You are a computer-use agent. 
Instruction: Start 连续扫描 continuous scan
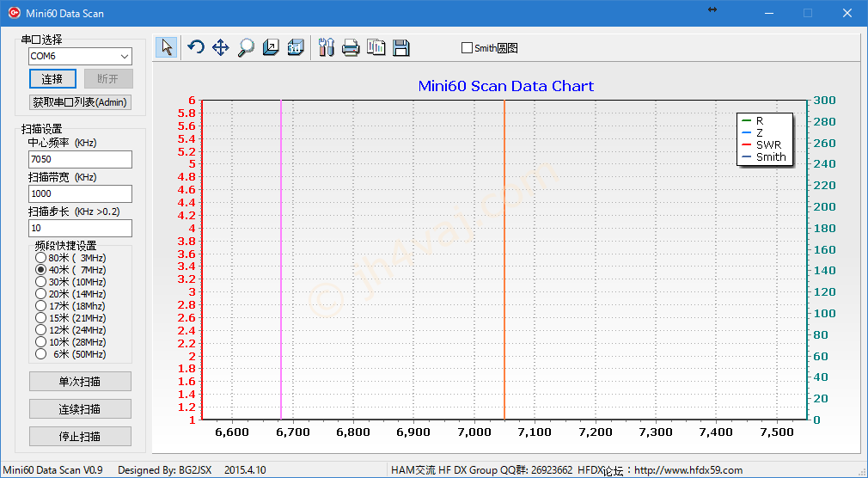pyautogui.click(x=80, y=408)
